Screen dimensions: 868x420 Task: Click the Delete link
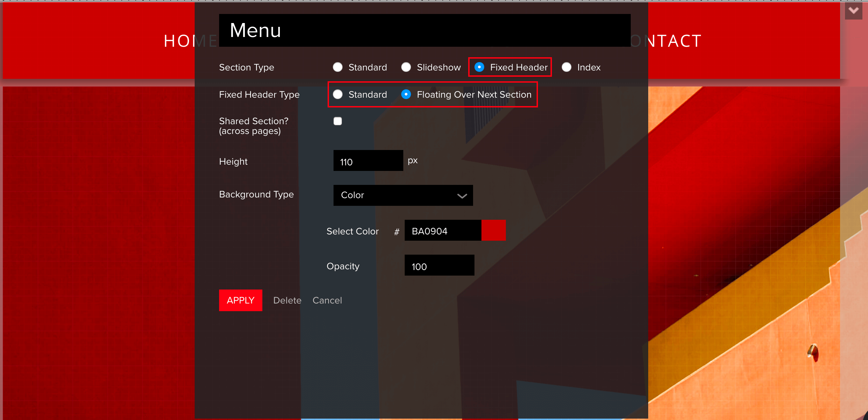pyautogui.click(x=287, y=300)
